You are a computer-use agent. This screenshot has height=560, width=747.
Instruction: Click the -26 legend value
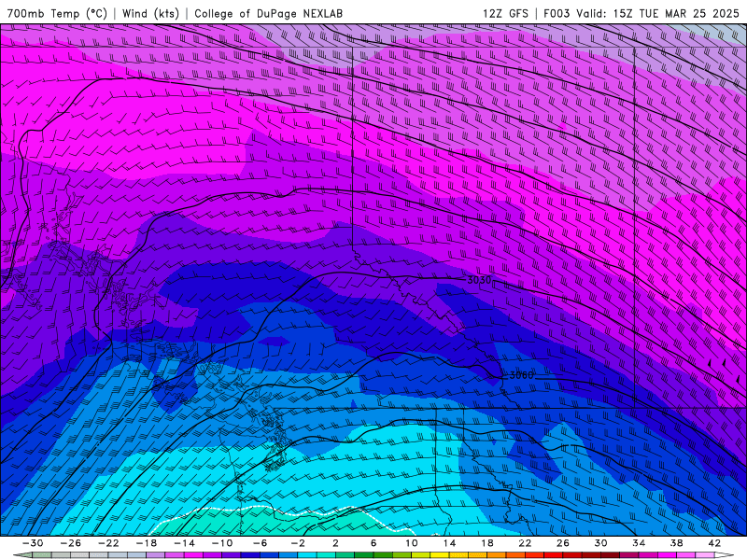click(x=71, y=543)
